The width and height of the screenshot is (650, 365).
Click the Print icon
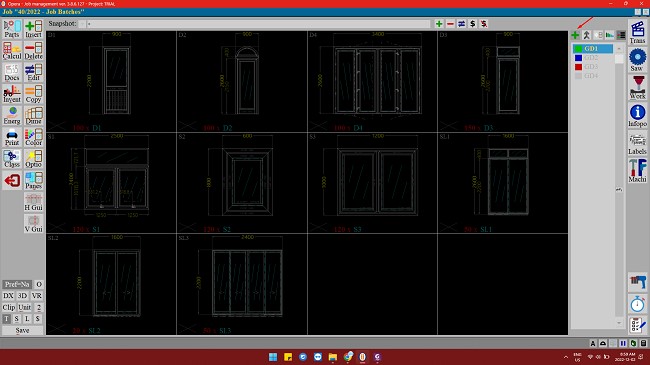click(x=12, y=137)
